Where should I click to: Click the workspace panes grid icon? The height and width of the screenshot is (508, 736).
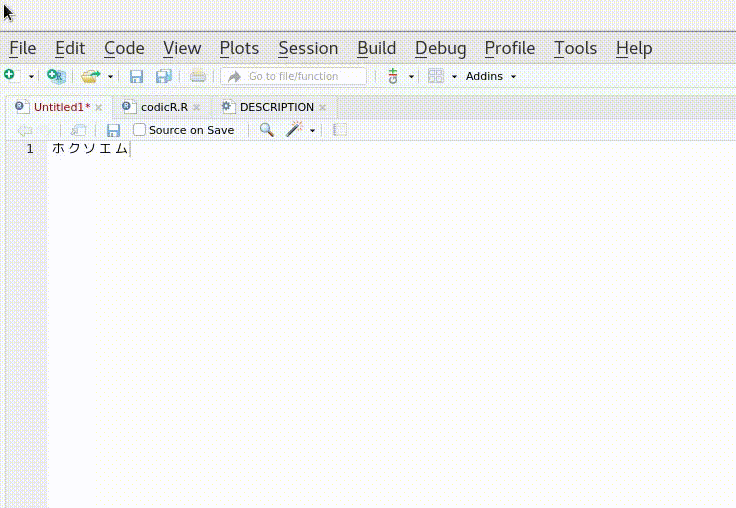[436, 76]
